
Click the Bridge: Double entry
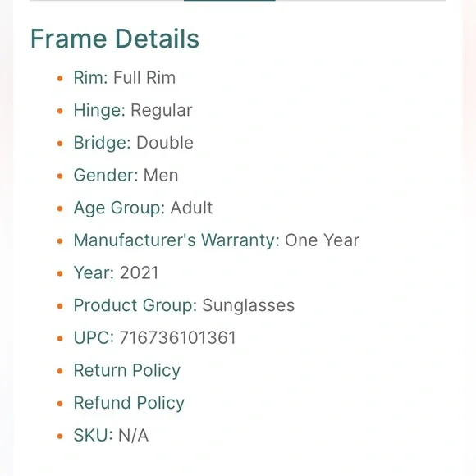(133, 143)
